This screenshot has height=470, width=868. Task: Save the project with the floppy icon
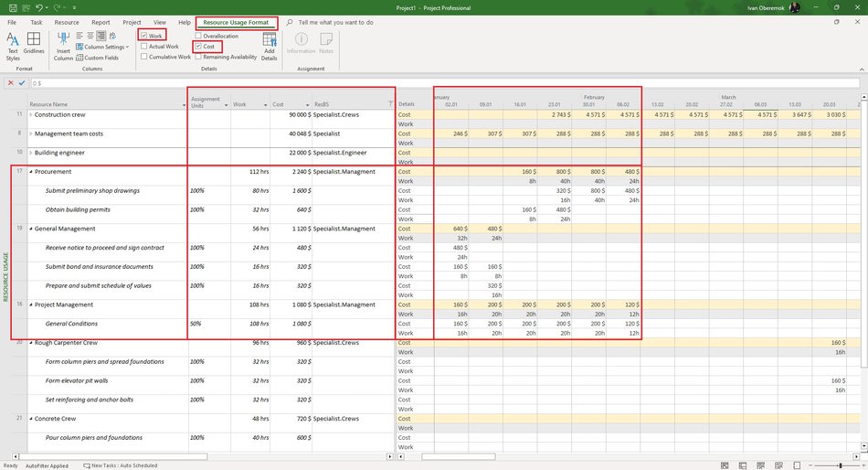(13, 7)
